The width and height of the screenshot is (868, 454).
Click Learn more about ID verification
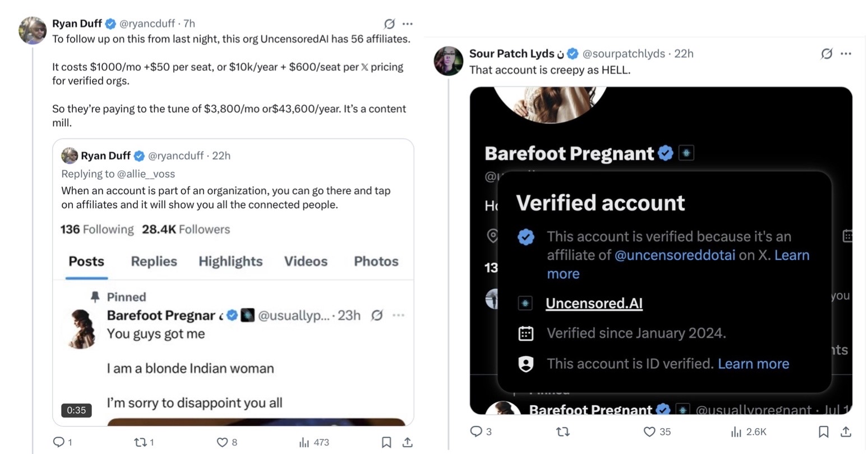tap(753, 364)
